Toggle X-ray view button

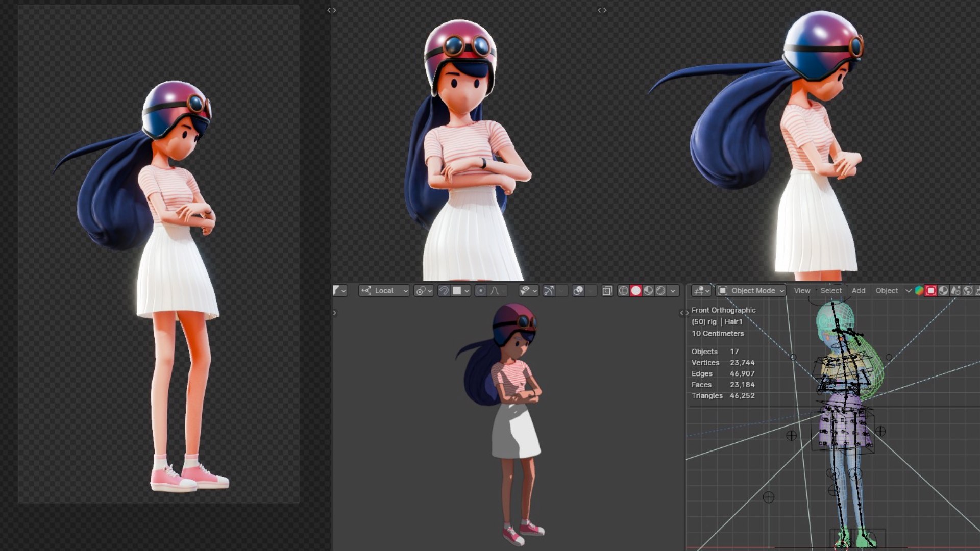pyautogui.click(x=607, y=291)
